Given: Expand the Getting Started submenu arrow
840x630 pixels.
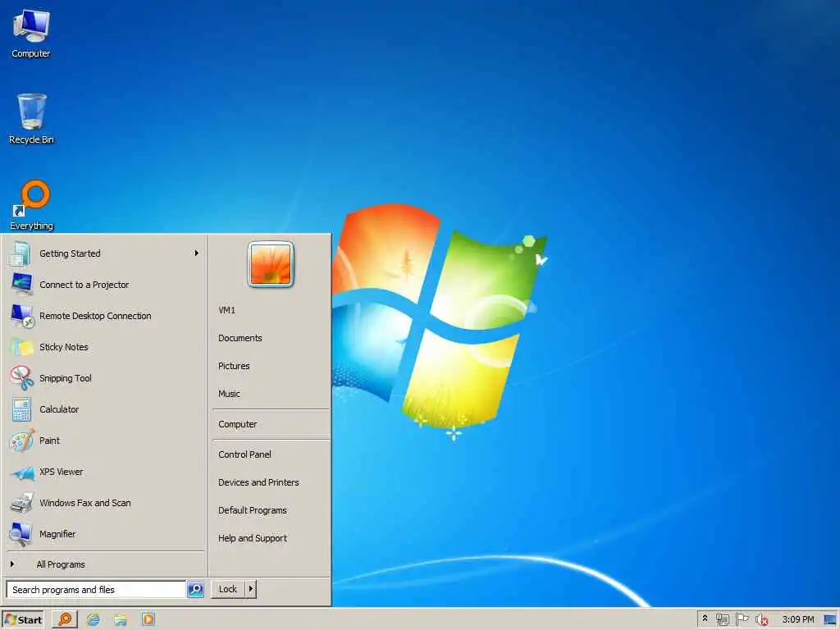Looking at the screenshot, I should tap(197, 253).
